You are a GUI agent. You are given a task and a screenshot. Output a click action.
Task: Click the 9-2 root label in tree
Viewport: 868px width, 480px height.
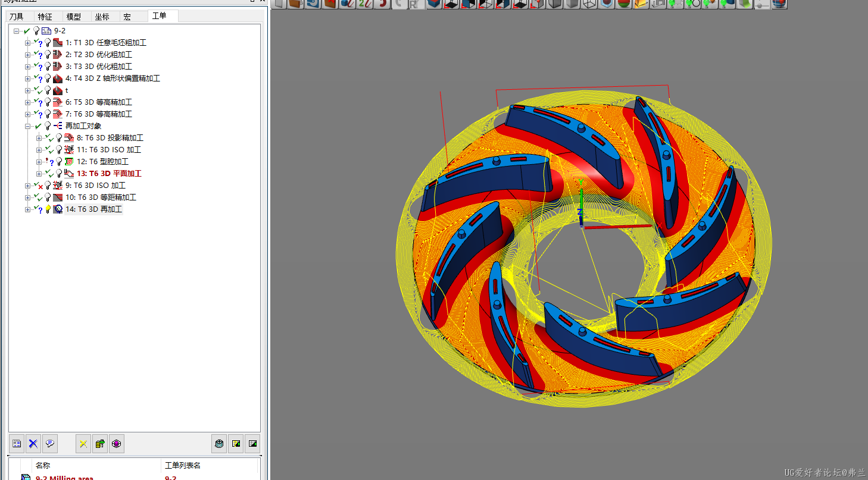60,31
